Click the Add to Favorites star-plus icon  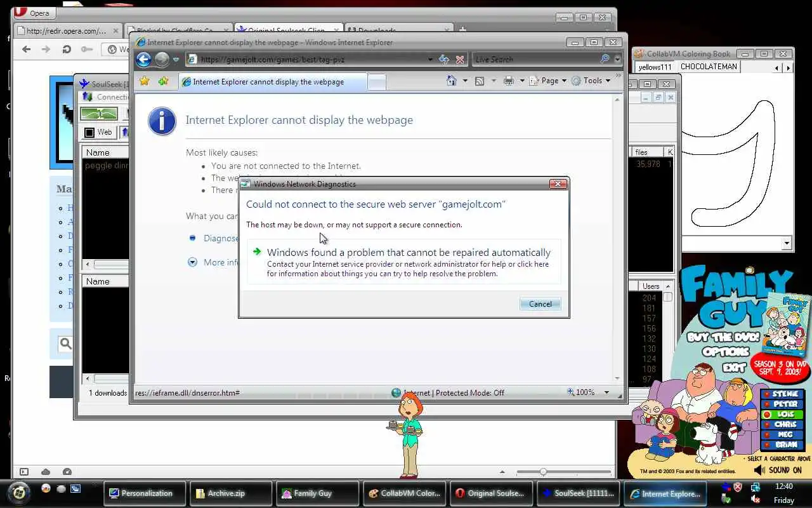tap(164, 81)
